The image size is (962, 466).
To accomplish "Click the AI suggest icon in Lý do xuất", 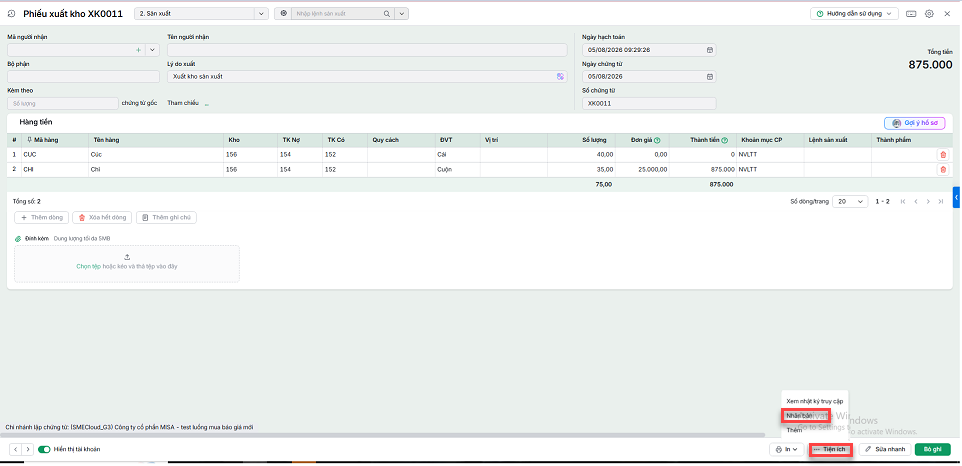I will click(560, 77).
